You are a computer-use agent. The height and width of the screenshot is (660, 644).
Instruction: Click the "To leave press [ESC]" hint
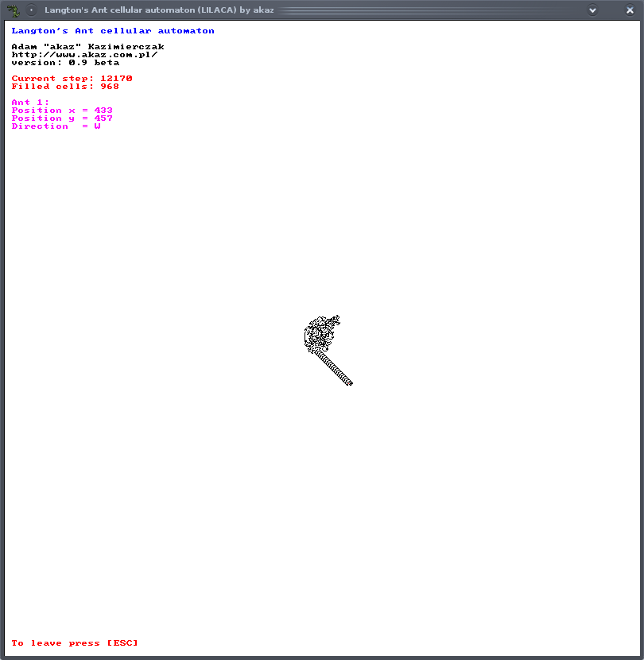tap(75, 643)
